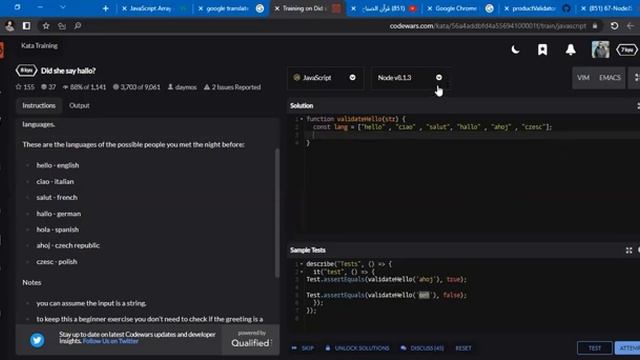Close the Training on Did she say hallo tab
This screenshot has height=360, width=640.
tap(277, 8)
